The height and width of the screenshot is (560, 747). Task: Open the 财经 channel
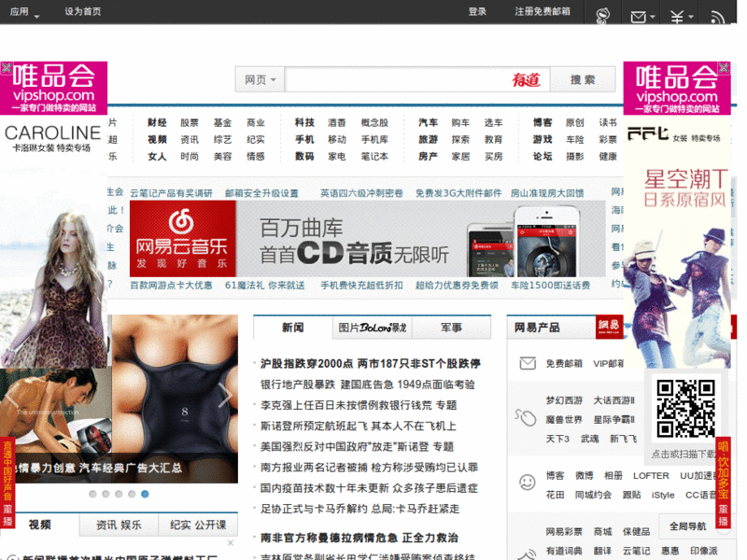[x=157, y=123]
